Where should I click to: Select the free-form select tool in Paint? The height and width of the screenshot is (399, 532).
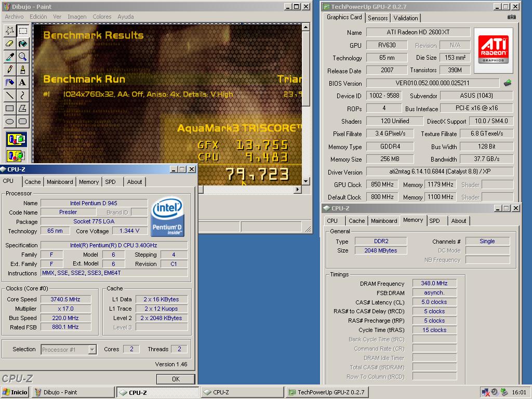(9, 31)
